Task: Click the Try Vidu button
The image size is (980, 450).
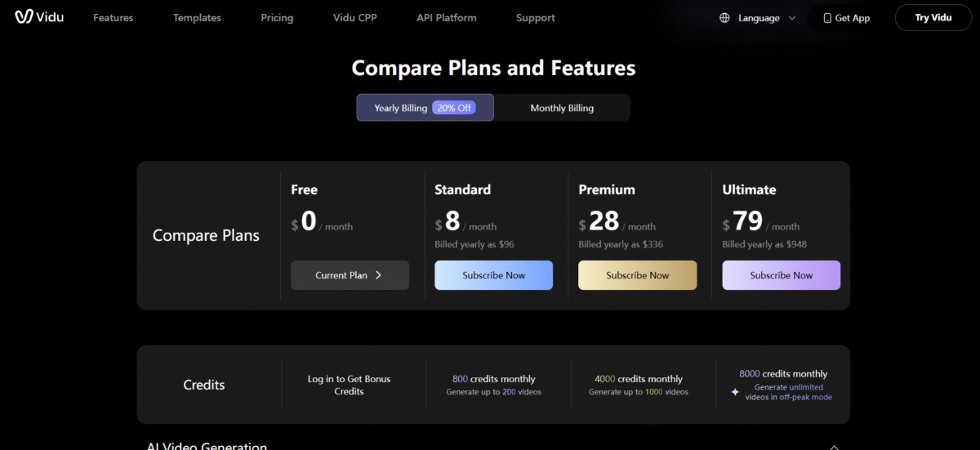Action: tap(933, 18)
